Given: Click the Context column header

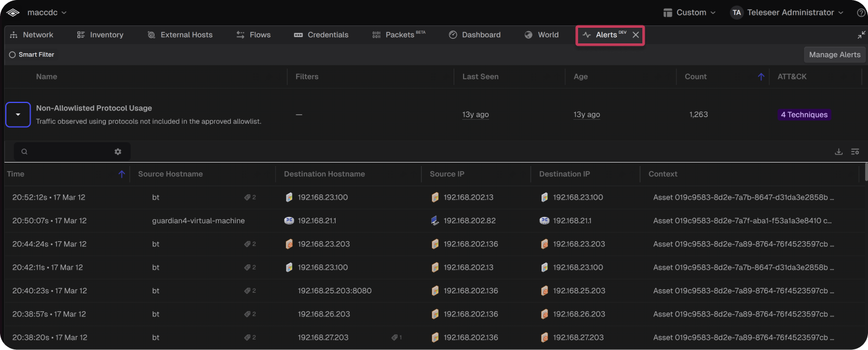Looking at the screenshot, I should (663, 174).
